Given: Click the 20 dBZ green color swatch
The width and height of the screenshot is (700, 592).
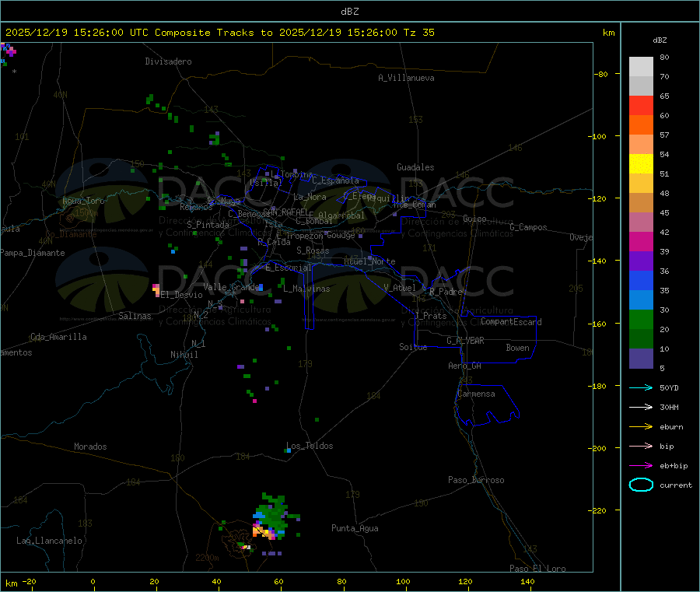Looking at the screenshot, I should pyautogui.click(x=641, y=339).
